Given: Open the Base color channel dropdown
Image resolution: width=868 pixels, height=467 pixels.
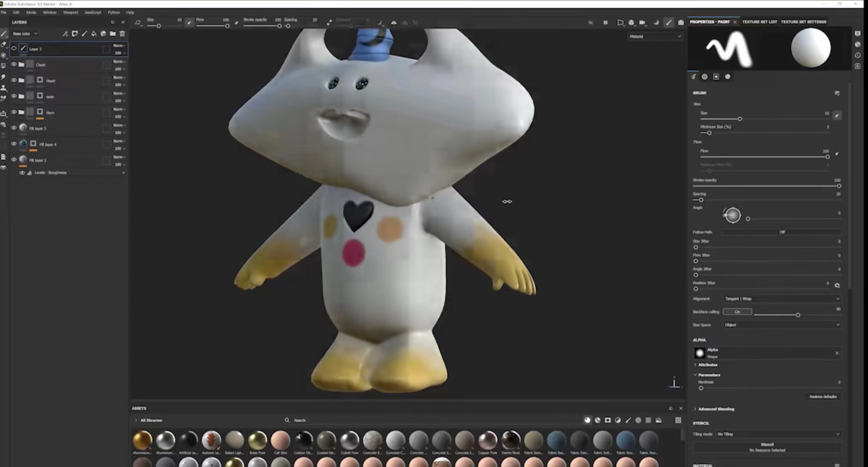Looking at the screenshot, I should [x=25, y=34].
